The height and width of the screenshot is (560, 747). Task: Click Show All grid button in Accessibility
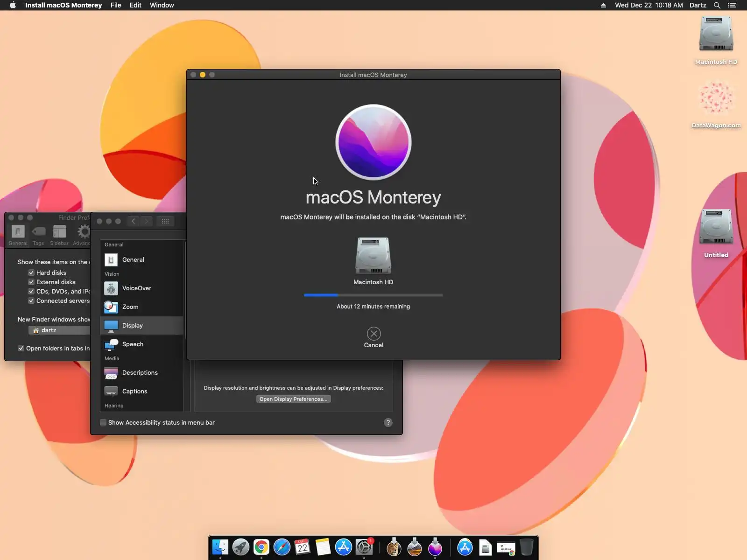[165, 221]
